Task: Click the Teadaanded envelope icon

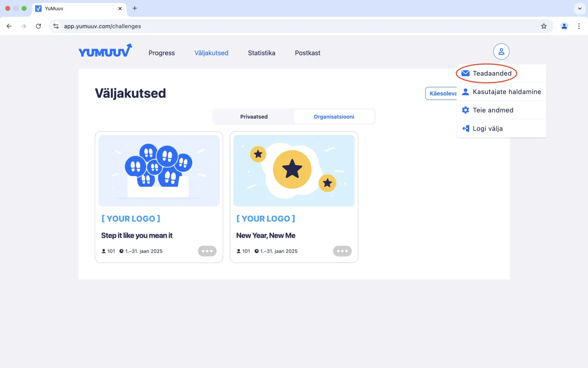Action: click(x=465, y=73)
